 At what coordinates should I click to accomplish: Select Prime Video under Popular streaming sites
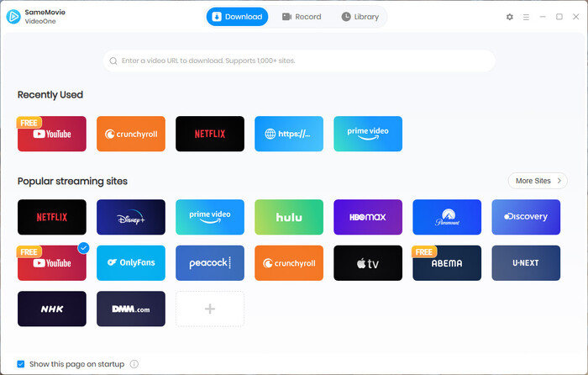click(210, 217)
